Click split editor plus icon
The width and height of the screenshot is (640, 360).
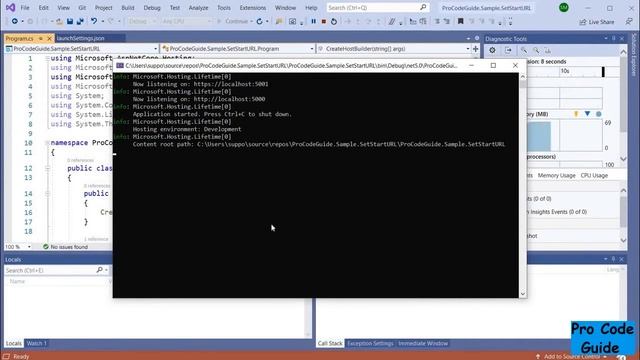(x=476, y=49)
